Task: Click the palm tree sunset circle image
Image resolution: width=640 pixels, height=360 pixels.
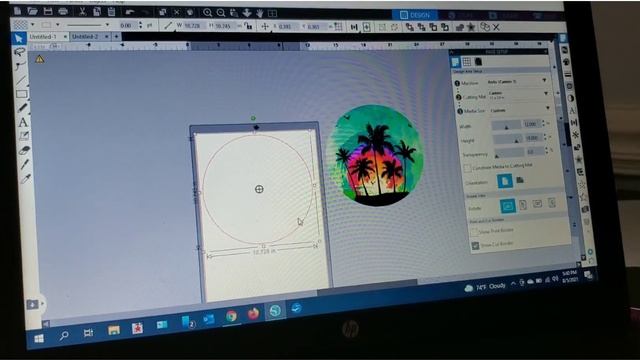Action: click(376, 156)
